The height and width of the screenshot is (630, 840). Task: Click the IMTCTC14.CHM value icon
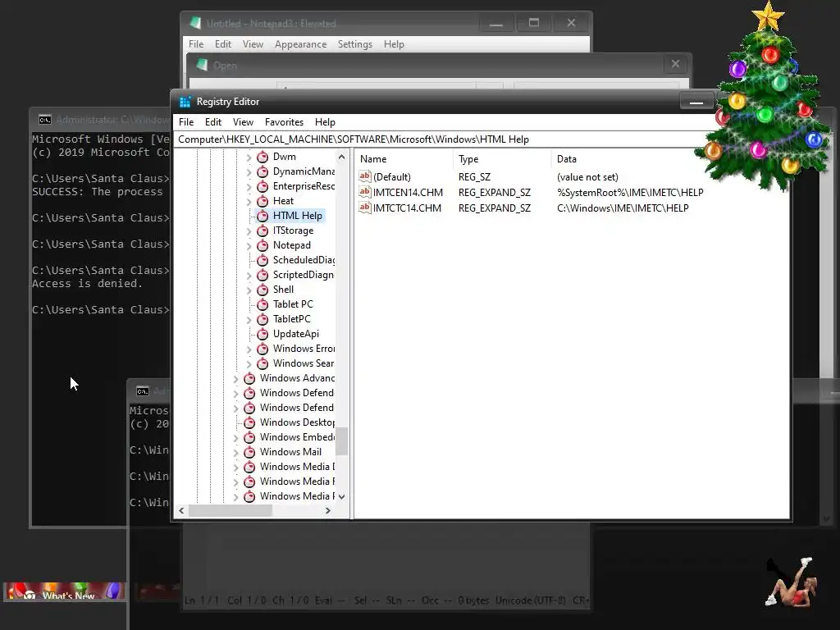tap(365, 208)
